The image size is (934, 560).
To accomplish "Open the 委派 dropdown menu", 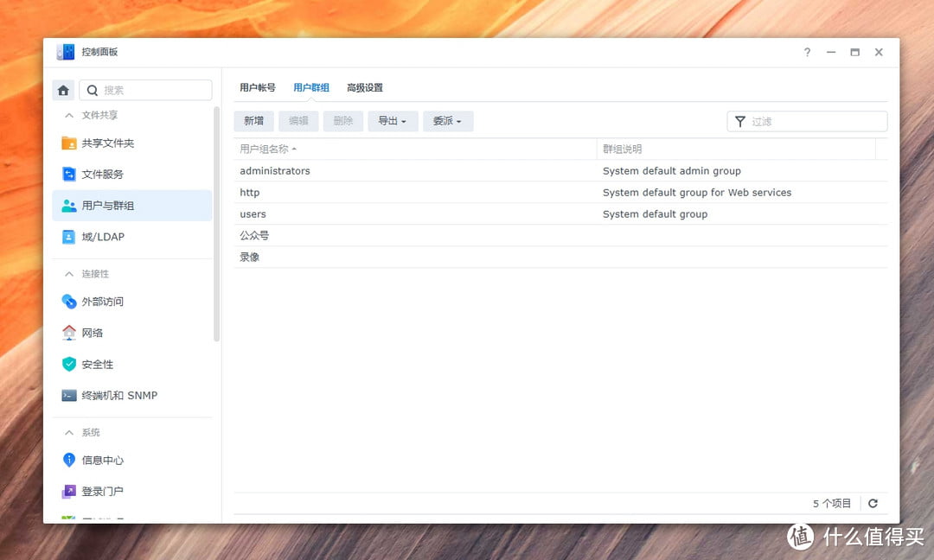I will pyautogui.click(x=447, y=121).
